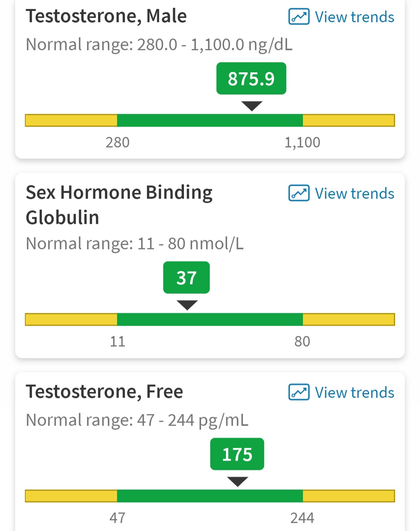Viewport: 420px width, 531px height.
Task: Tap the black pointer under 37
Action: [187, 305]
